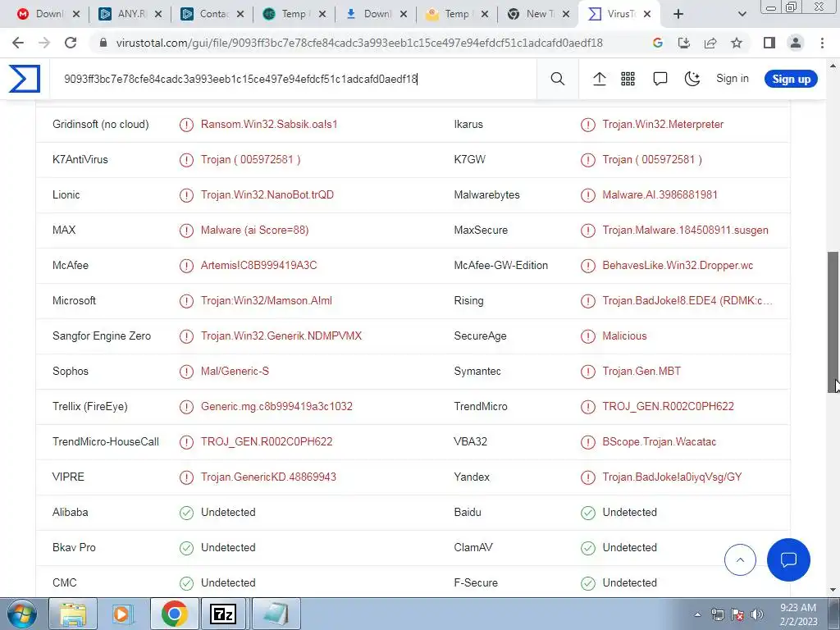Open a new browser tab
This screenshot has height=630, width=840.
coord(678,14)
